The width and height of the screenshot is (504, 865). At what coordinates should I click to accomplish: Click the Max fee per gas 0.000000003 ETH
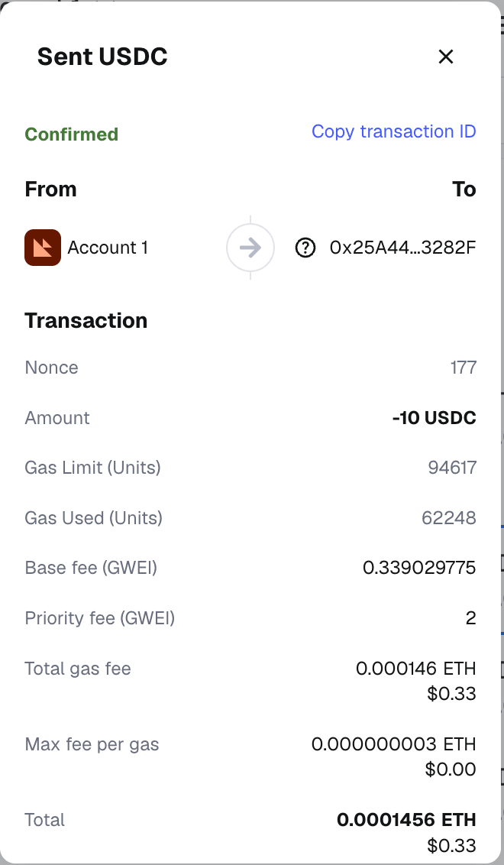tap(393, 744)
